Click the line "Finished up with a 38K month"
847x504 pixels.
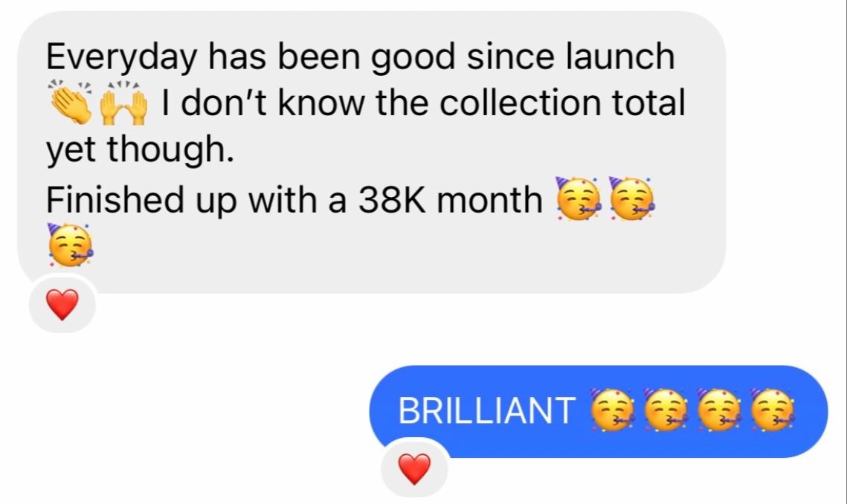tap(294, 199)
